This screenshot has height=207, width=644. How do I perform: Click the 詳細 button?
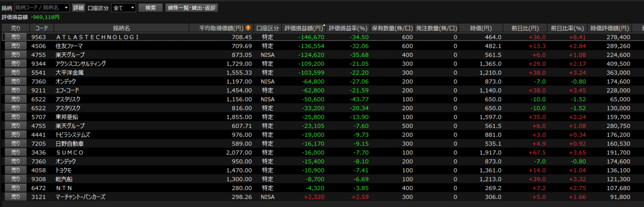78,8
